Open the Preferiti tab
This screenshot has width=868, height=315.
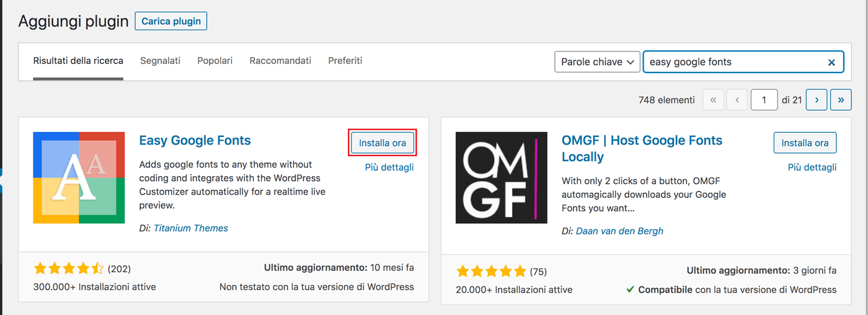(x=345, y=61)
